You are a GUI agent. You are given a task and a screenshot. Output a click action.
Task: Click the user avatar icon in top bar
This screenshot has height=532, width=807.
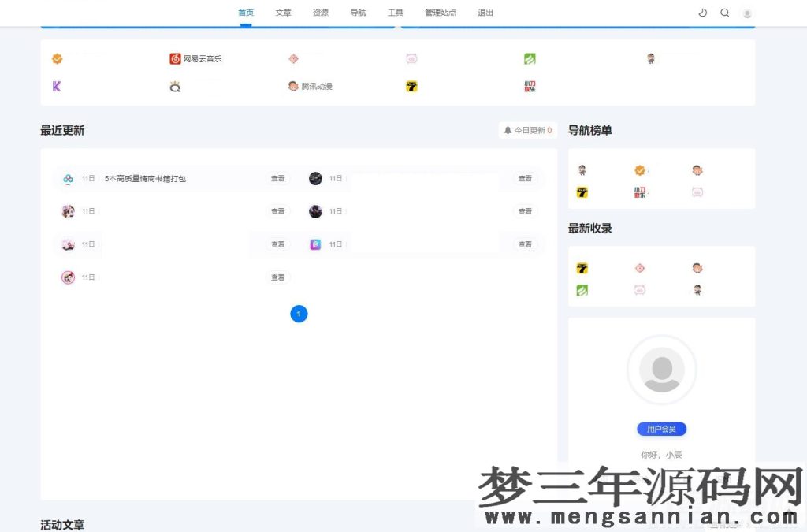747,13
